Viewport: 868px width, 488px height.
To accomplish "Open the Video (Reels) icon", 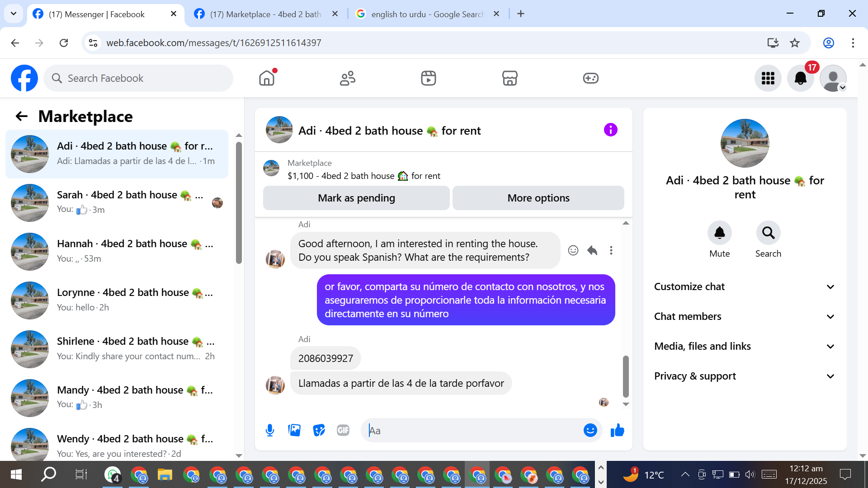I will 429,78.
